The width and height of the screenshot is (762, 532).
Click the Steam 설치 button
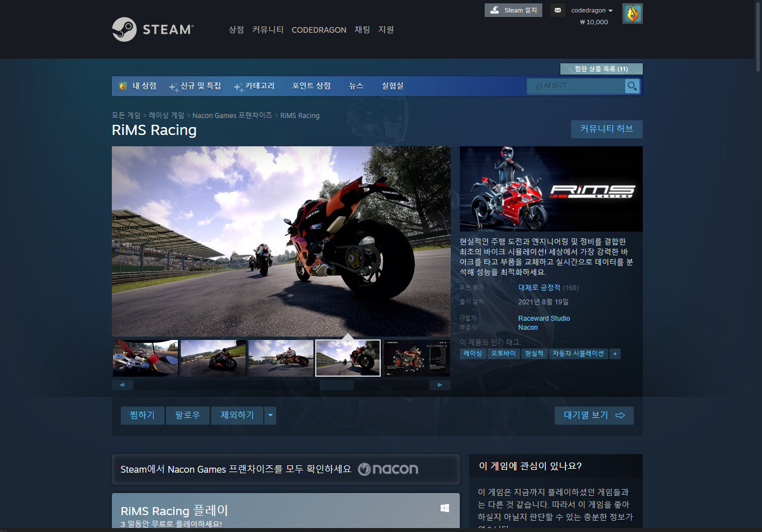(x=513, y=10)
